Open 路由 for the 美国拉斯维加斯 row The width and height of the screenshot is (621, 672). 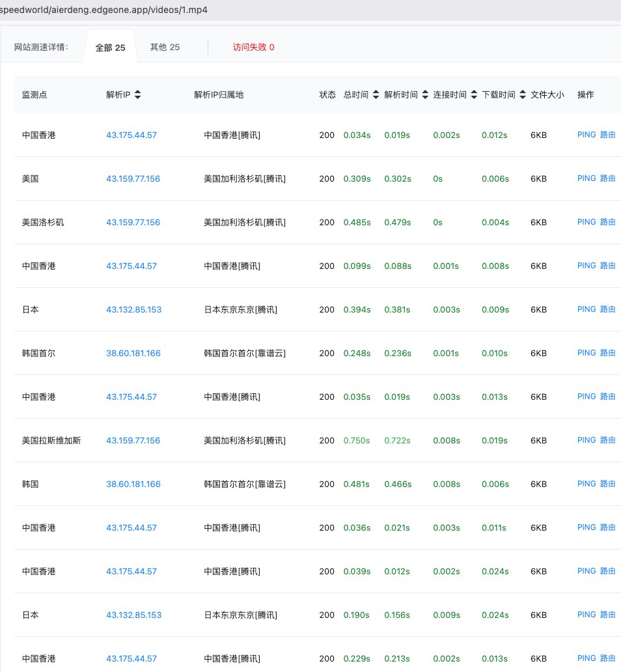pos(608,440)
